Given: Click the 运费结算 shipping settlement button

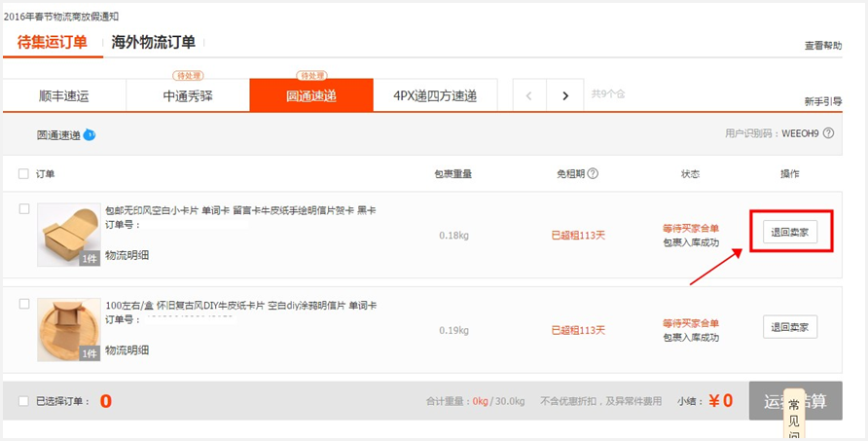Looking at the screenshot, I should click(795, 400).
